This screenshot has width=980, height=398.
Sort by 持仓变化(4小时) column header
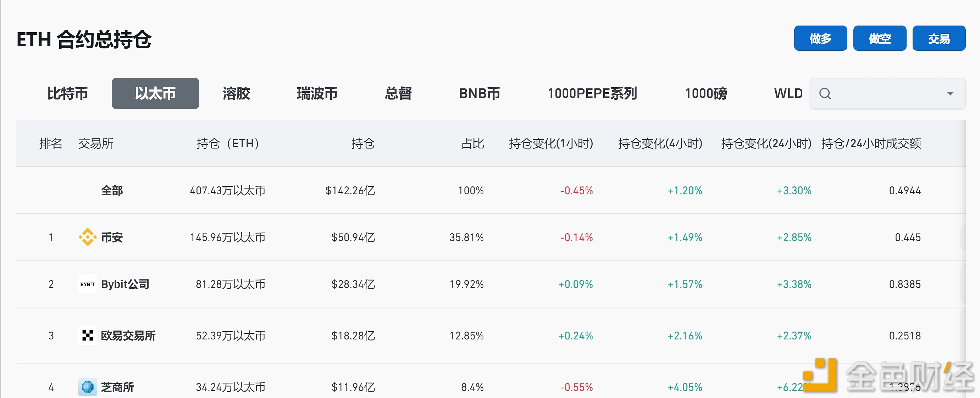pos(660,143)
